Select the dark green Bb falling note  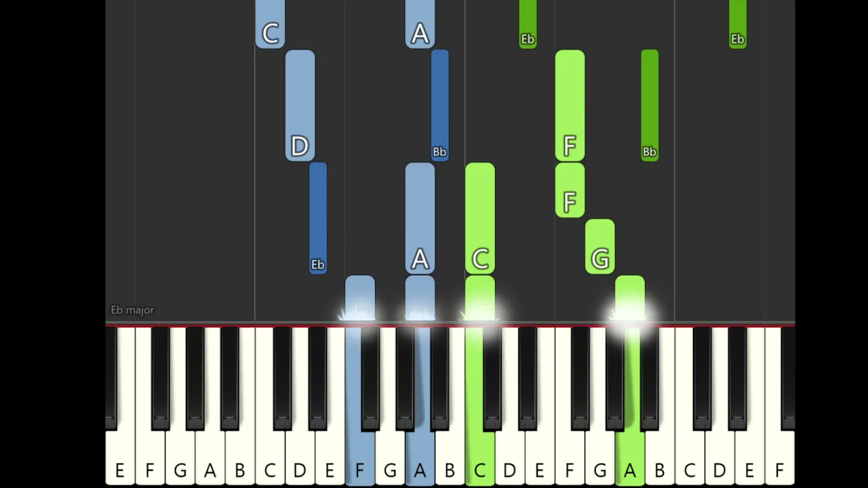(650, 105)
